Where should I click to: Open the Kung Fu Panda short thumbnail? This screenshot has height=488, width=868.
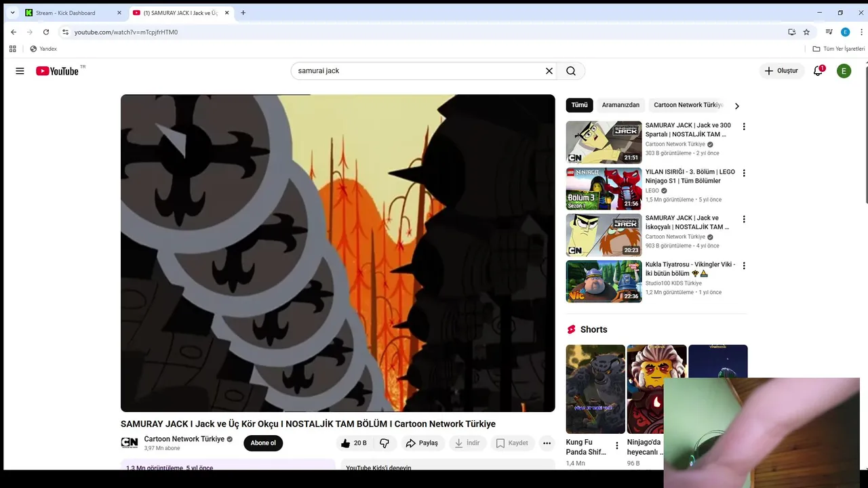coord(595,389)
